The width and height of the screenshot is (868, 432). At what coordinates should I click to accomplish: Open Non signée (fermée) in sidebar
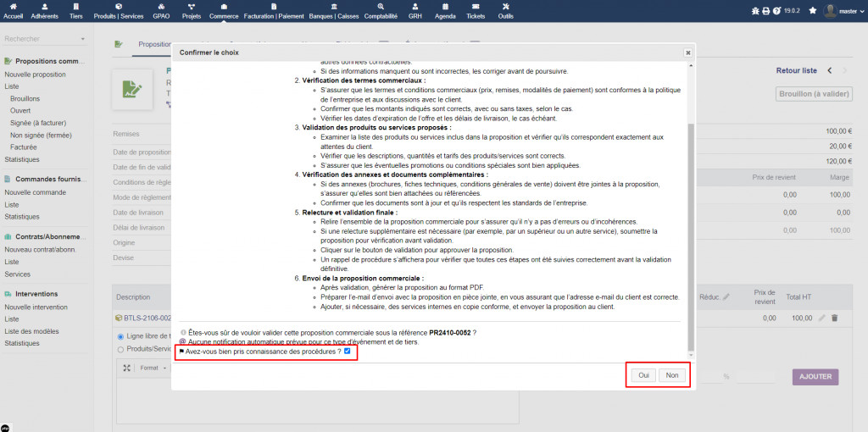coord(41,135)
